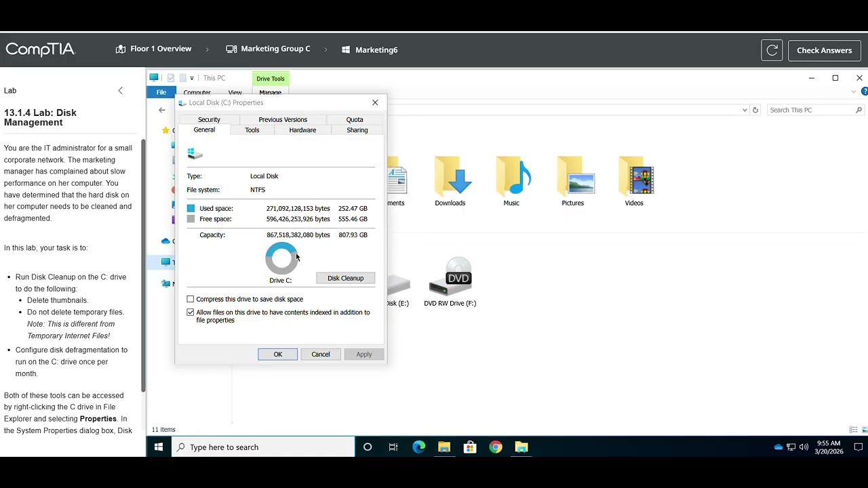Open the volume control in system tray
Image resolution: width=868 pixels, height=488 pixels.
click(x=804, y=447)
